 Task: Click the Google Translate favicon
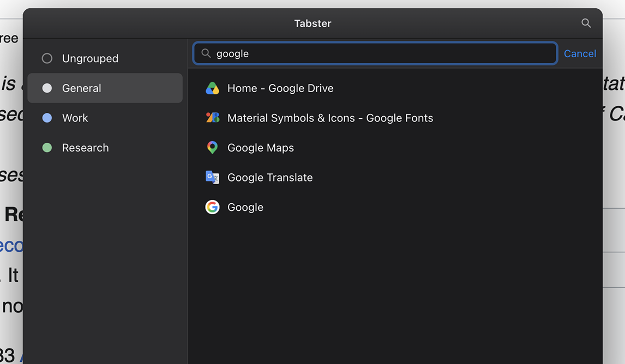pyautogui.click(x=213, y=177)
